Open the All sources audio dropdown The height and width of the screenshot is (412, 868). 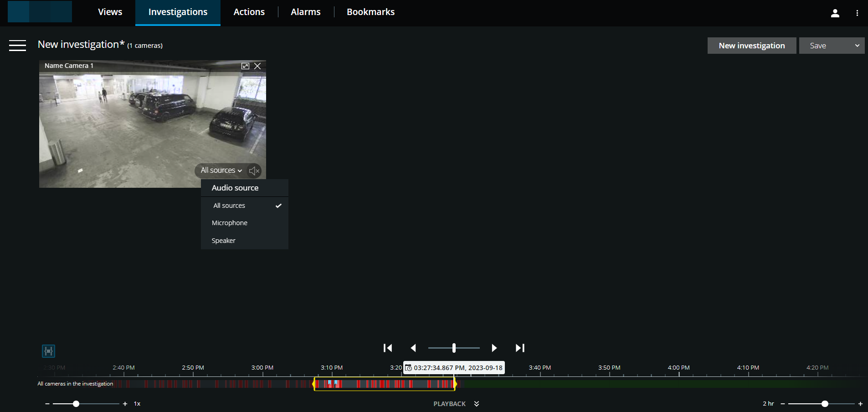pyautogui.click(x=221, y=170)
